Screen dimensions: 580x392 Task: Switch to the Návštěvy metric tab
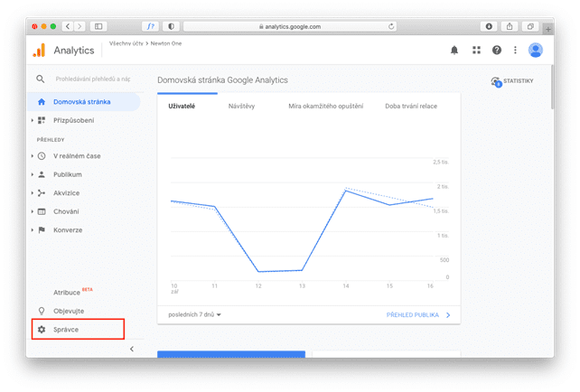coord(241,107)
